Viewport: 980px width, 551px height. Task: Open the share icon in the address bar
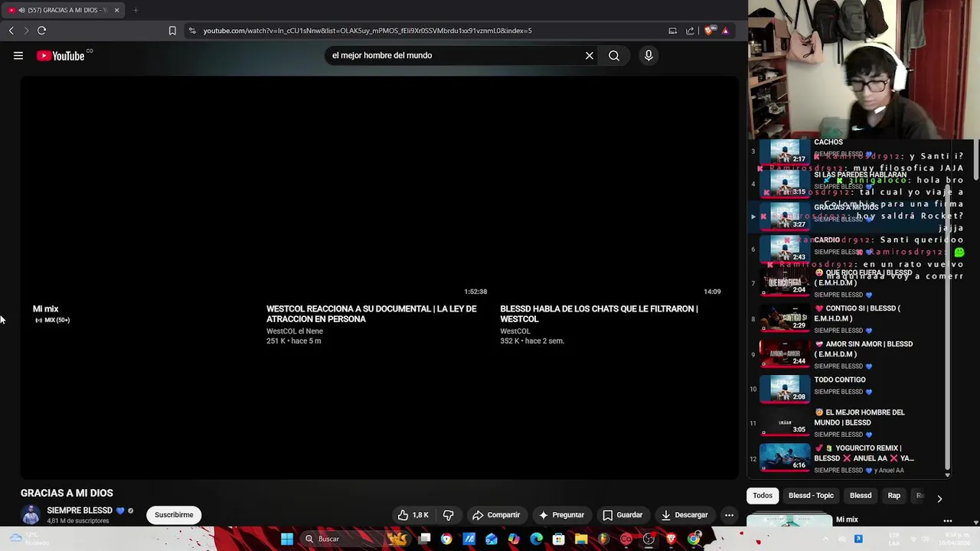click(690, 31)
